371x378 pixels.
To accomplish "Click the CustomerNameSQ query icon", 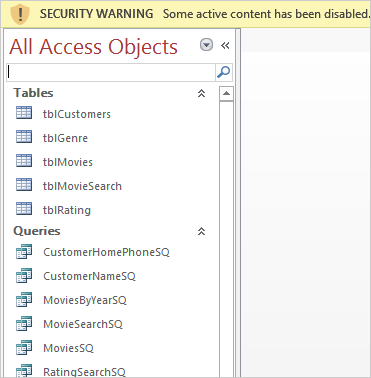I will [24, 275].
